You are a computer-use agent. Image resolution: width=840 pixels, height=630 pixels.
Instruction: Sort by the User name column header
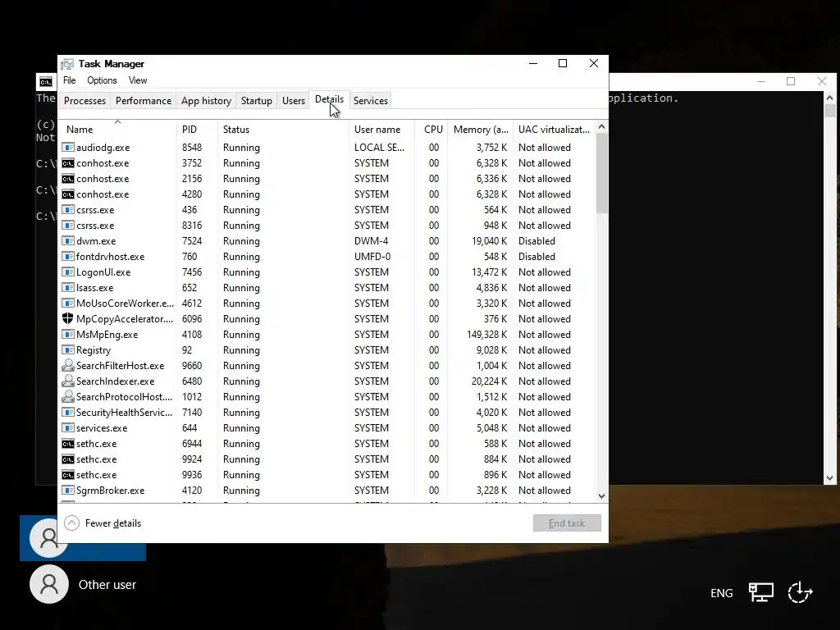[x=381, y=130]
